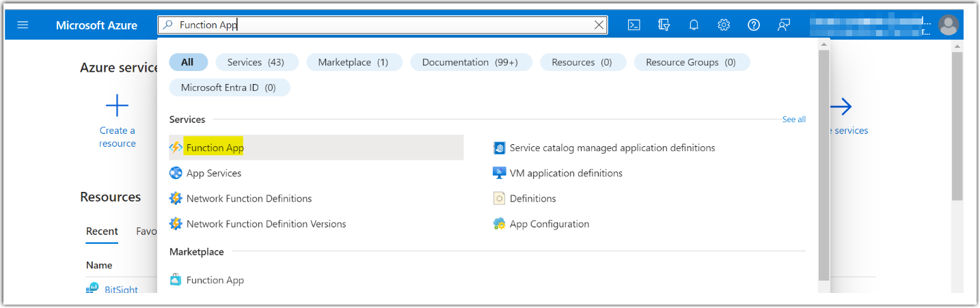Click the BitSight resource icon
Viewport: 980px width, 308px height.
[x=92, y=289]
